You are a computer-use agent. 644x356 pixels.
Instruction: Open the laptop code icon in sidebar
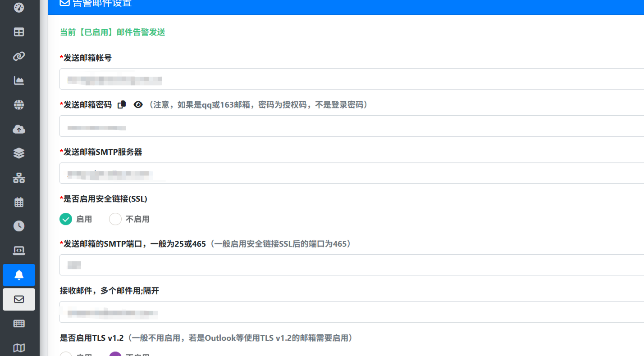point(19,250)
